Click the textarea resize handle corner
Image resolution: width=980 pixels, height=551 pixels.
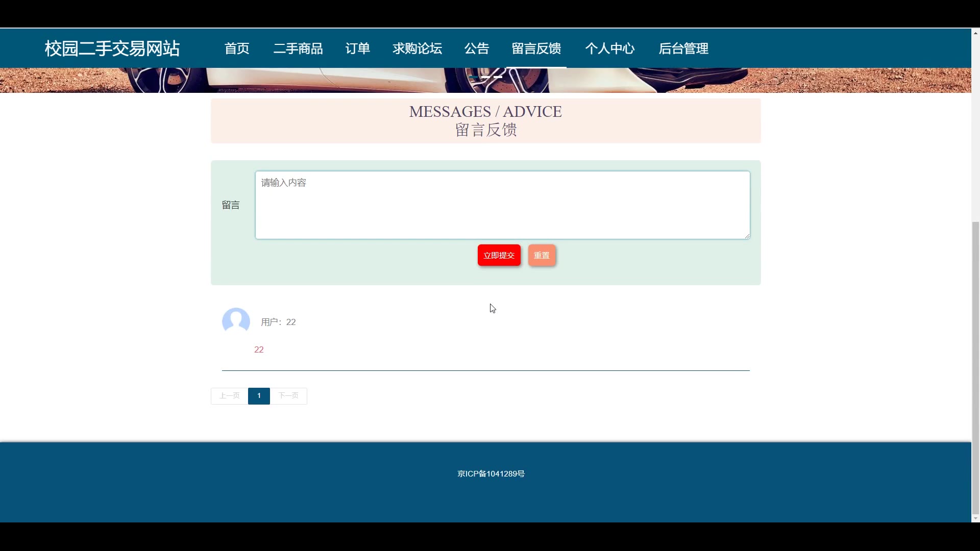[x=747, y=236]
